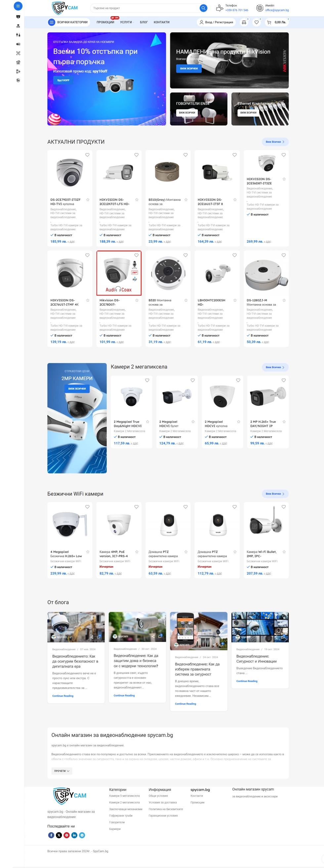Click Виж Всички next to АКТУАЛНИ ПРОДУКТИ
The image size is (324, 868).
click(x=275, y=142)
